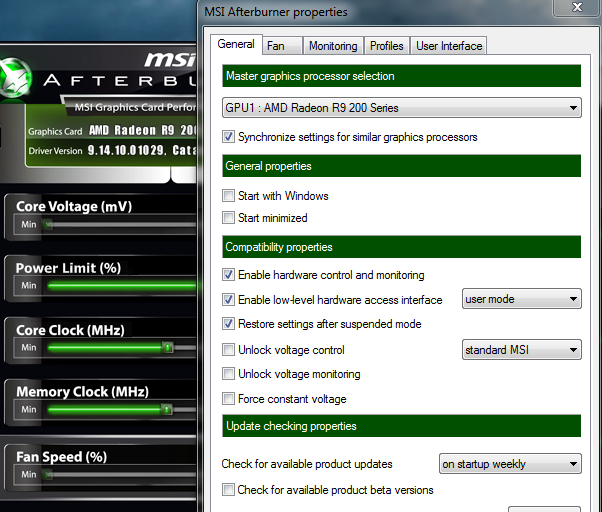Close the MSI Afterburner properties dialog
602x512 pixels.
[x=577, y=7]
